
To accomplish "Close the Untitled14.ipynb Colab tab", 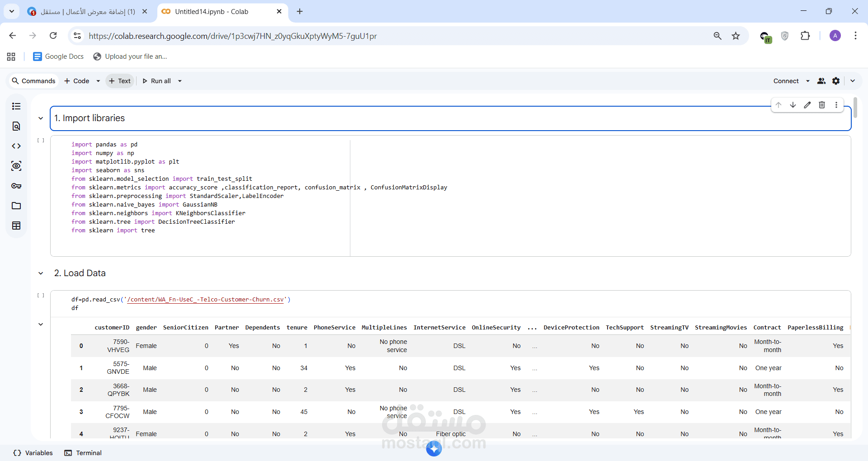I will point(279,12).
